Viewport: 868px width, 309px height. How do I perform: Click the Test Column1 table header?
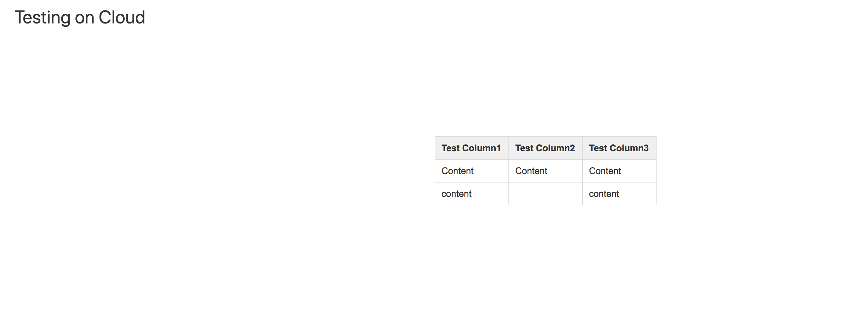click(x=472, y=148)
